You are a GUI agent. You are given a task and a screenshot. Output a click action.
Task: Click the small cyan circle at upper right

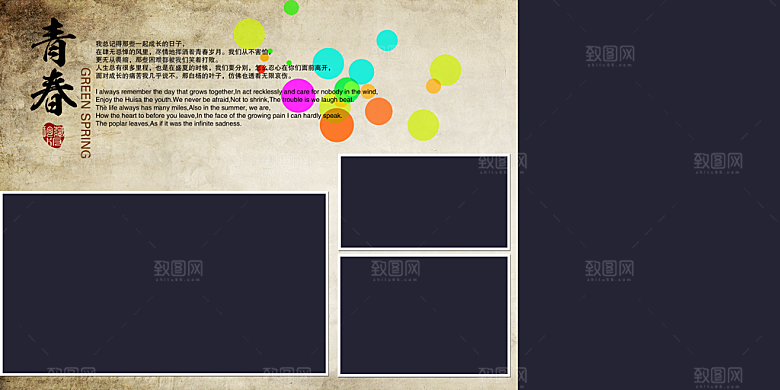tap(387, 40)
